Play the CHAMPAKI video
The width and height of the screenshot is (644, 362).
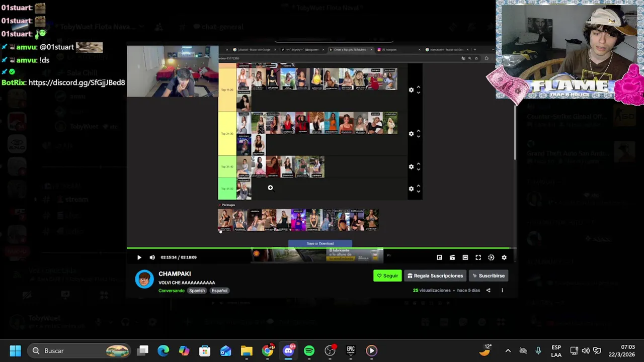tap(139, 257)
